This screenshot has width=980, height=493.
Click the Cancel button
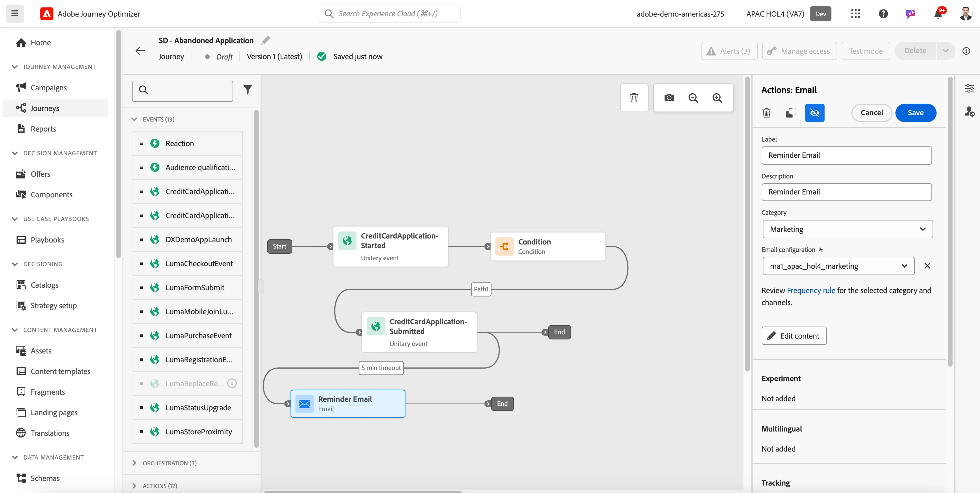click(872, 113)
